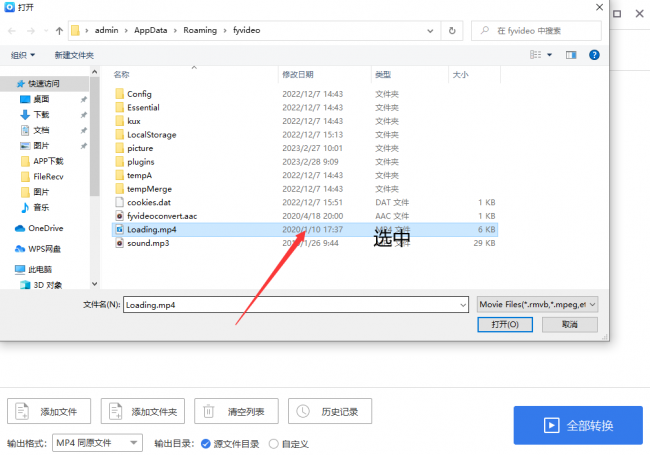
Task: Click the 历史记录 button
Action: tap(330, 411)
